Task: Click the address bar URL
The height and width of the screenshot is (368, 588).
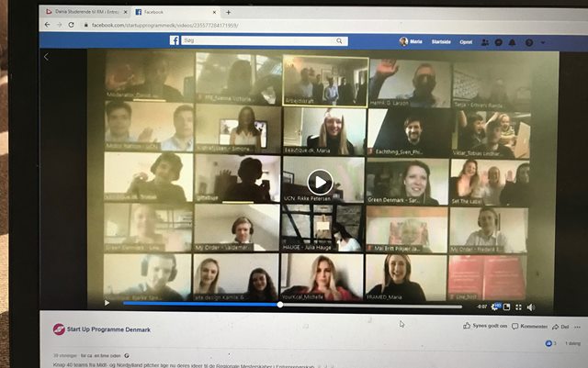Action: 165,26
